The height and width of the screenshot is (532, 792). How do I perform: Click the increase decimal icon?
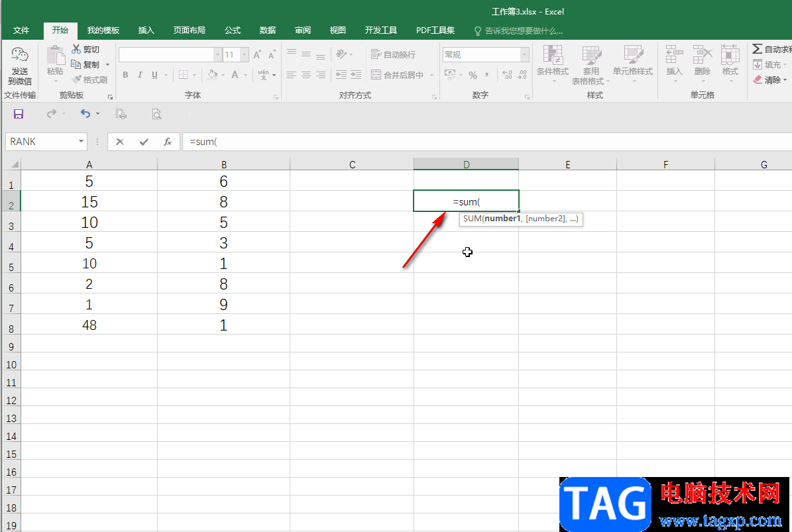(508, 75)
